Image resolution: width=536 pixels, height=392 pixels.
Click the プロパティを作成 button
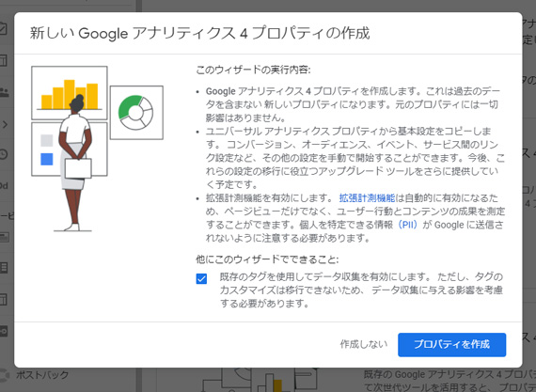451,344
